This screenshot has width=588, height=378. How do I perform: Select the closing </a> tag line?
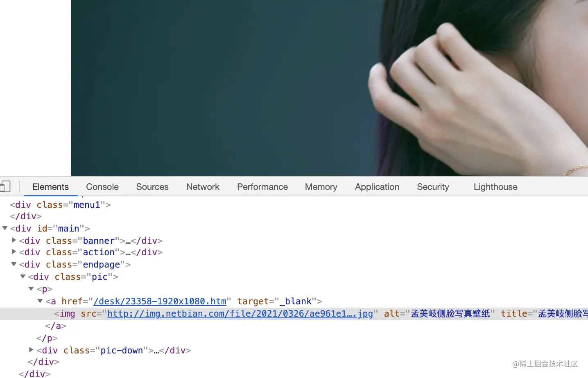[56, 326]
